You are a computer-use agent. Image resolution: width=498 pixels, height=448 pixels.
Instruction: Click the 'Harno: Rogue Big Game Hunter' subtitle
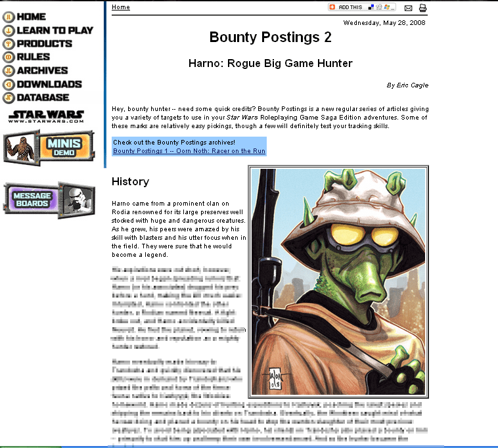tap(270, 63)
